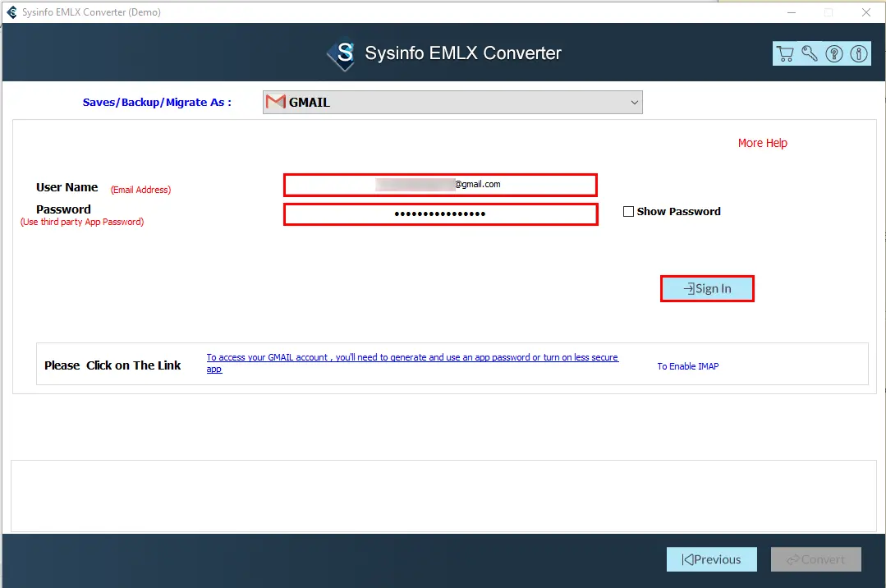This screenshot has height=588, width=886.
Task: Click the title bar Sysinfo app icon
Action: pos(11,11)
